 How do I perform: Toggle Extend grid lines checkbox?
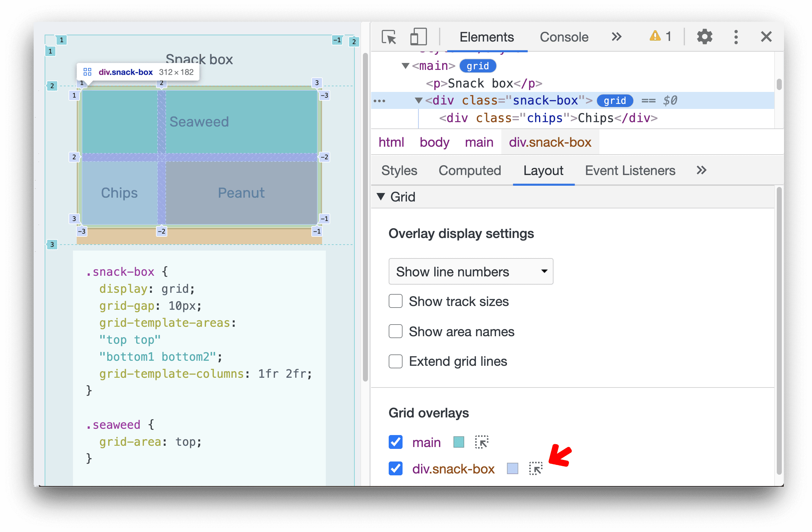click(396, 361)
